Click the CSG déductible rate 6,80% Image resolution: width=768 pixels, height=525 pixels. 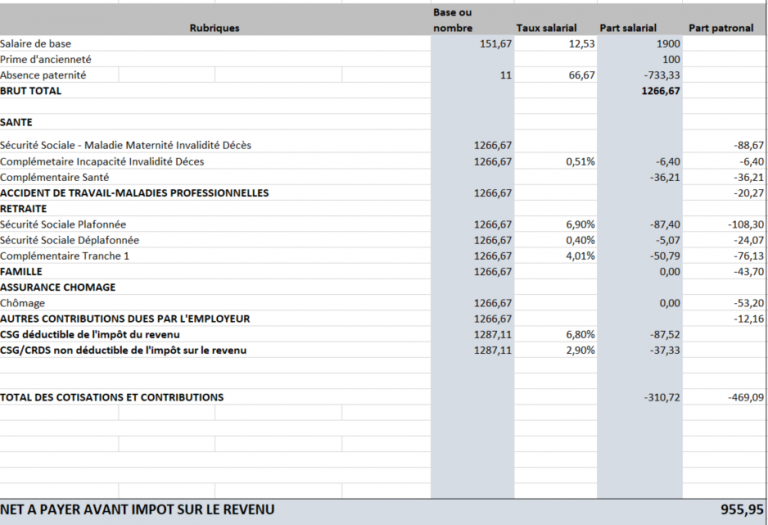(580, 334)
